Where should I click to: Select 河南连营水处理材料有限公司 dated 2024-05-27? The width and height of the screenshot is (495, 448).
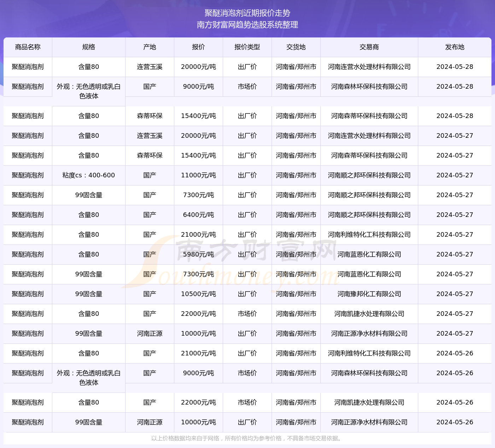[369, 136]
